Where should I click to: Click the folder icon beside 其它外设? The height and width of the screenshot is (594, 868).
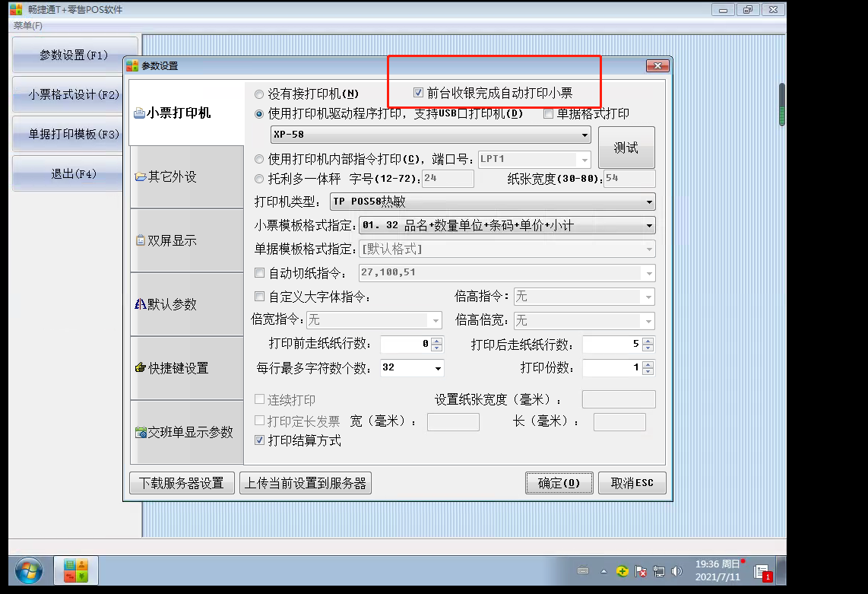[141, 177]
